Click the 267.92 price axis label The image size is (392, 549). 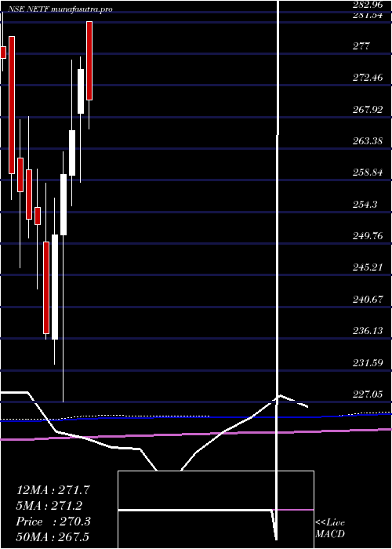pos(368,110)
